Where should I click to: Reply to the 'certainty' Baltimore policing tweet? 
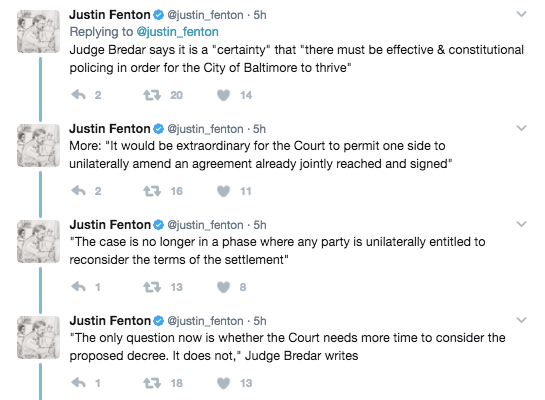click(x=79, y=95)
